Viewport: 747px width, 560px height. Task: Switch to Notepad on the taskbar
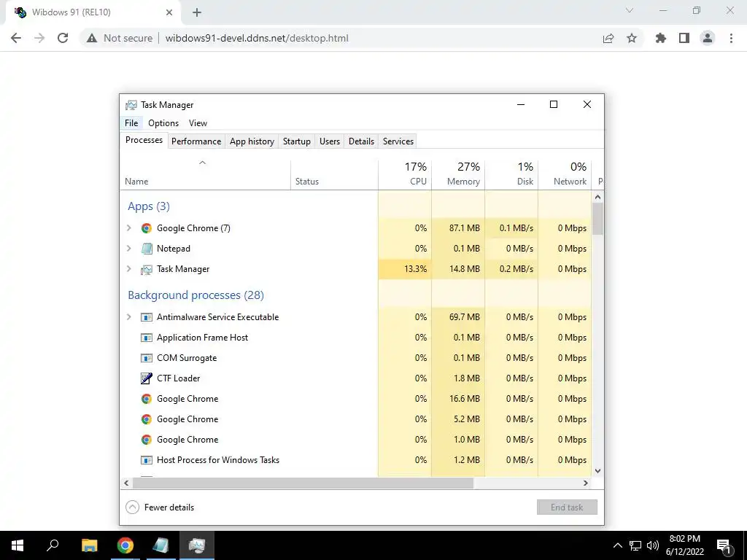pos(161,545)
